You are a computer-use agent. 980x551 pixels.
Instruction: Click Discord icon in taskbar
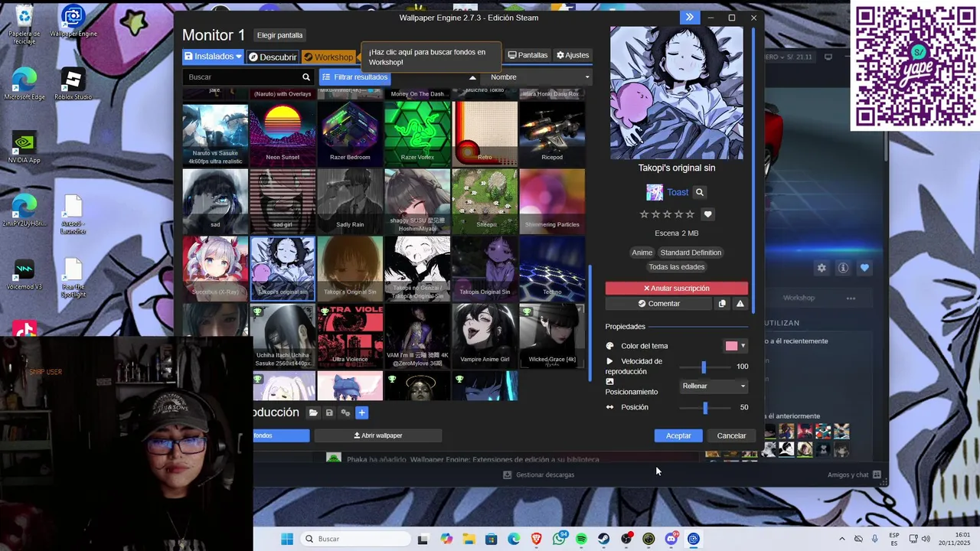pos(671,539)
